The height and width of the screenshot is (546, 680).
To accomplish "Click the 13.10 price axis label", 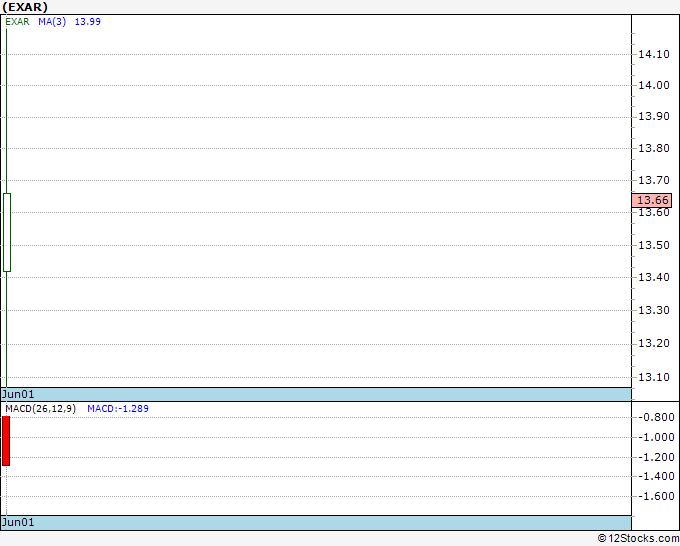I will click(654, 377).
